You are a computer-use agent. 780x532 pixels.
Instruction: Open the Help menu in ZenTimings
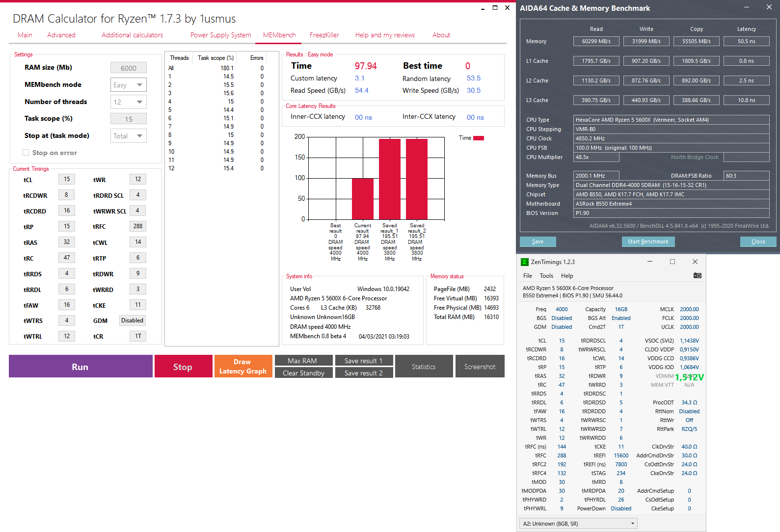pyautogui.click(x=567, y=276)
